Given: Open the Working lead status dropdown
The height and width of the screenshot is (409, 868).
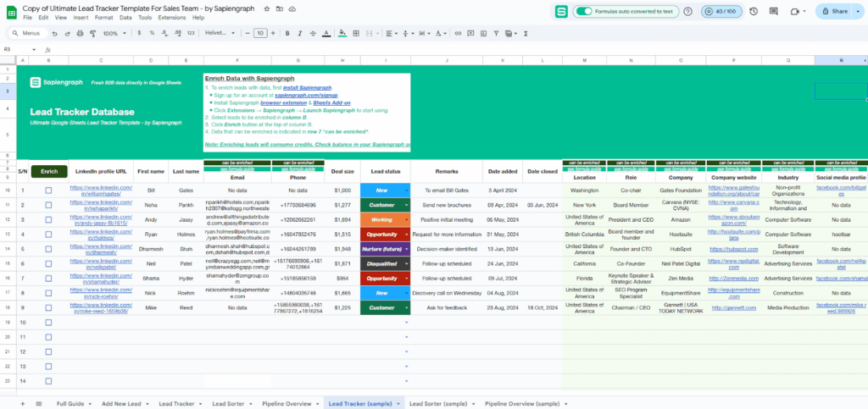Looking at the screenshot, I should [406, 219].
